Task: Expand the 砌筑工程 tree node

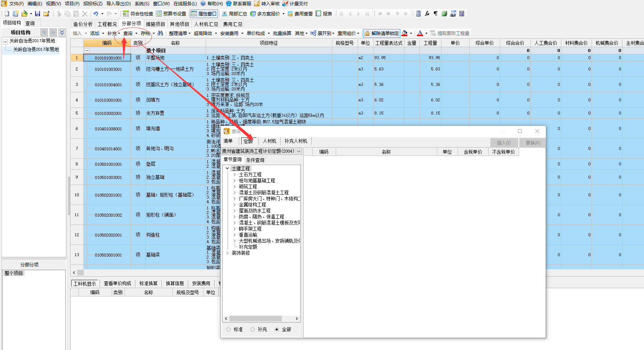Action: pyautogui.click(x=234, y=186)
